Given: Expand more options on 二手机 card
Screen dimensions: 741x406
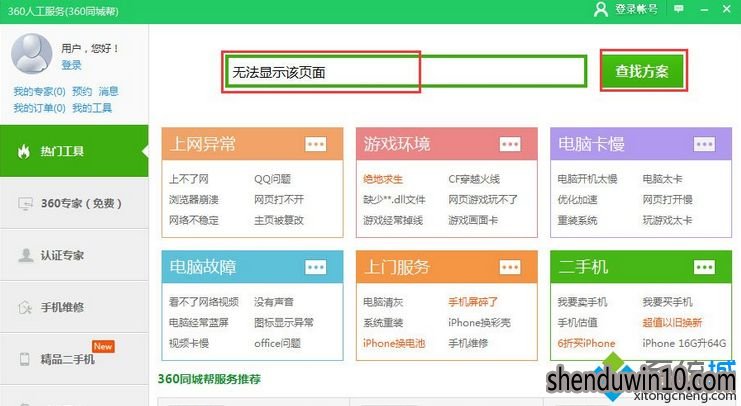Looking at the screenshot, I should (704, 268).
